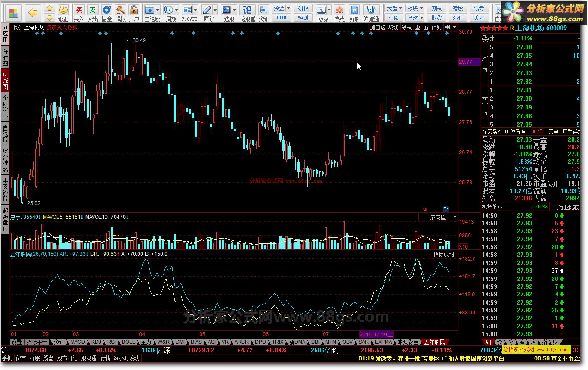
Task: Open the 沪港通 SSE-HKE icon
Action: click(x=371, y=13)
